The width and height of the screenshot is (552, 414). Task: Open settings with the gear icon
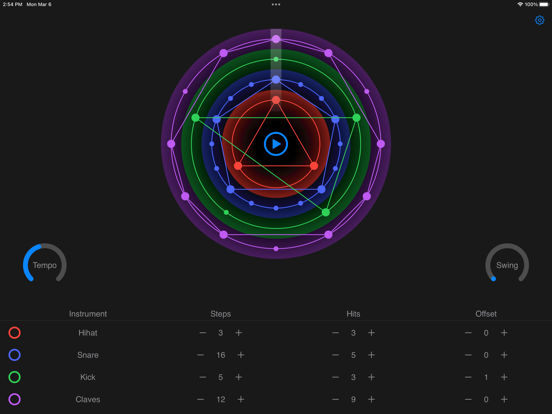(539, 20)
